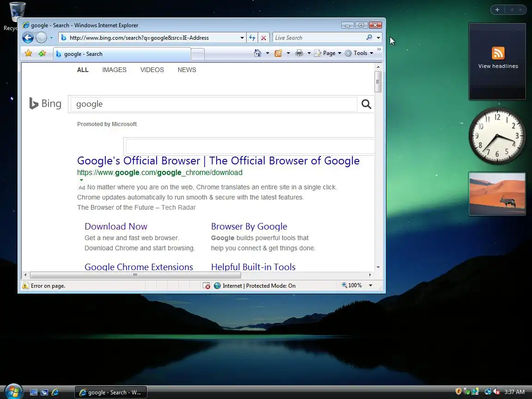Switch to the ALL results tab
532x399 pixels.
[83, 70]
